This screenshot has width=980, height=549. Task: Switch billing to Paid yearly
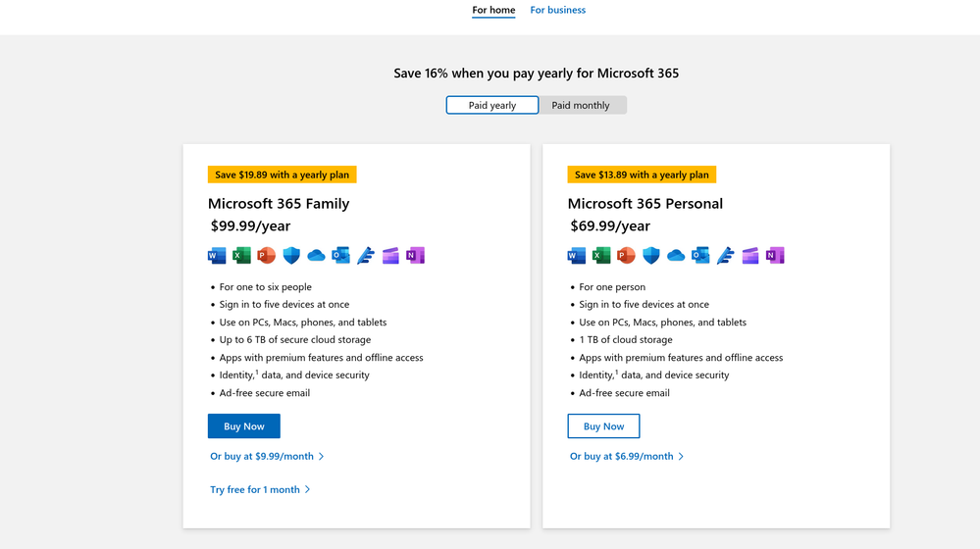(x=492, y=105)
